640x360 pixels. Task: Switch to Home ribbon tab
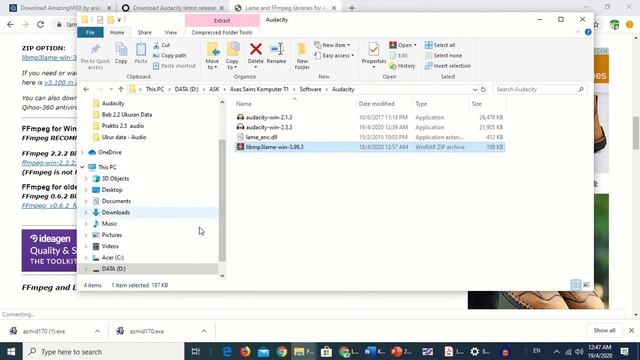pos(117,32)
